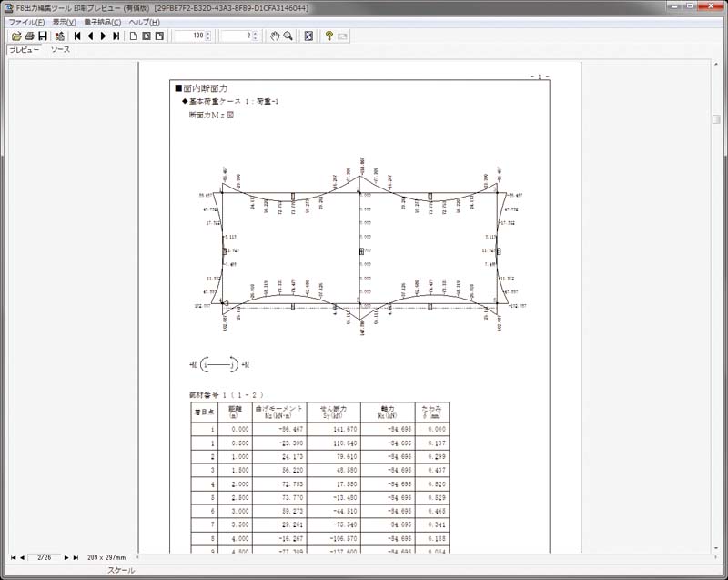
Task: Activate the hand pan tool
Action: point(275,36)
